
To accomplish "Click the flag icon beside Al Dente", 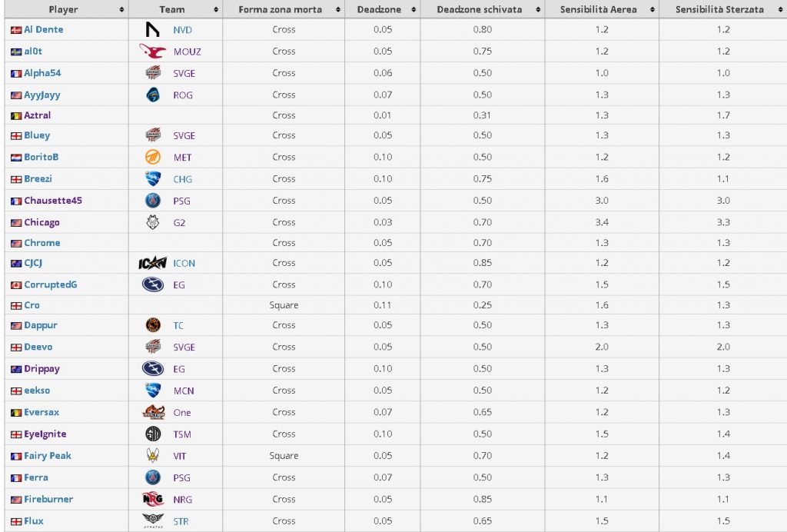I will [16, 30].
